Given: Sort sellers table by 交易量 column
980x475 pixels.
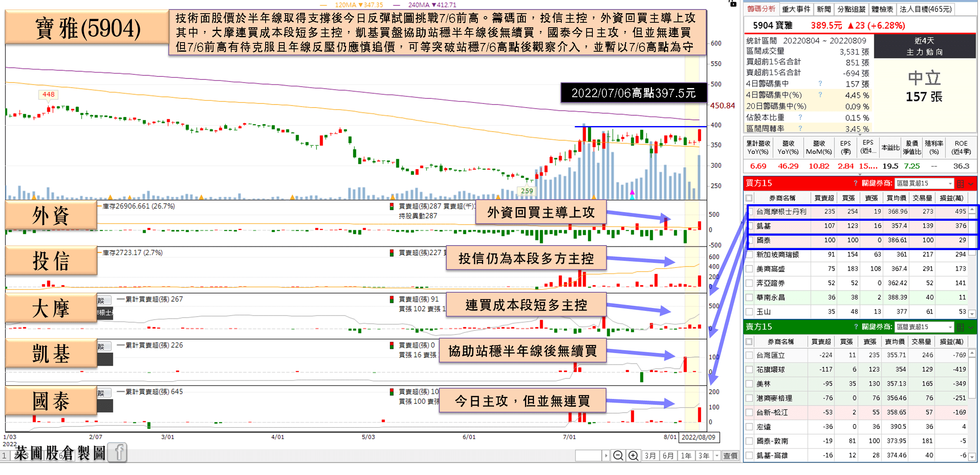Looking at the screenshot, I should coord(921,341).
